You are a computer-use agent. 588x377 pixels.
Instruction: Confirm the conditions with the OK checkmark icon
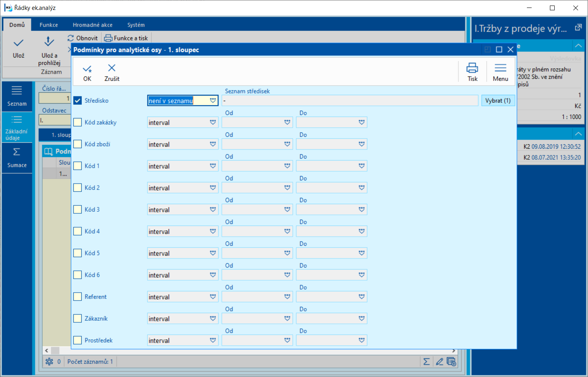coord(87,69)
